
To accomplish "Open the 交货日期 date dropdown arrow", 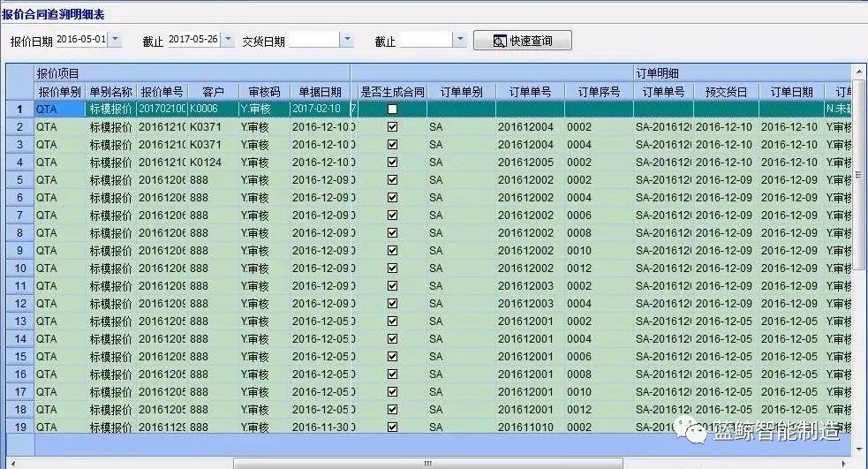I will point(347,40).
